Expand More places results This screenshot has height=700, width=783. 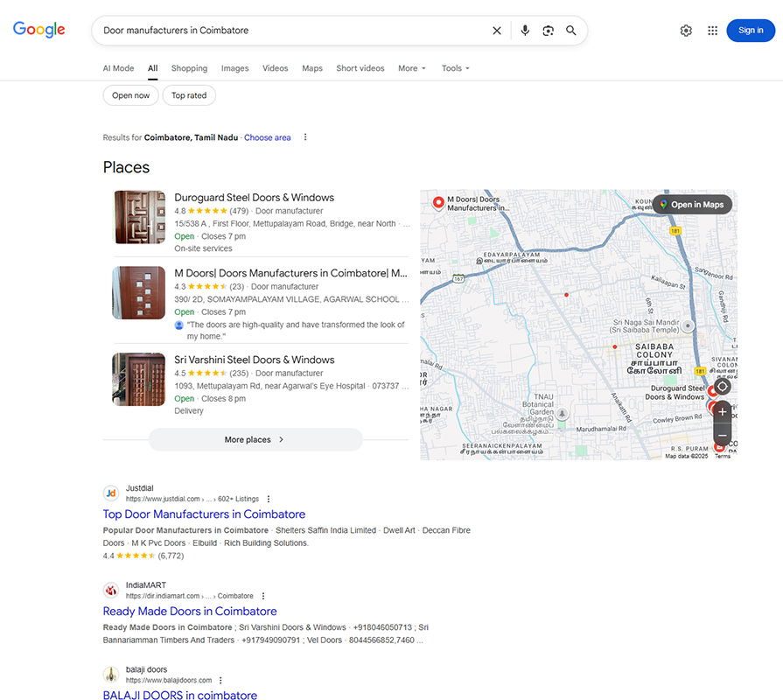tap(255, 439)
